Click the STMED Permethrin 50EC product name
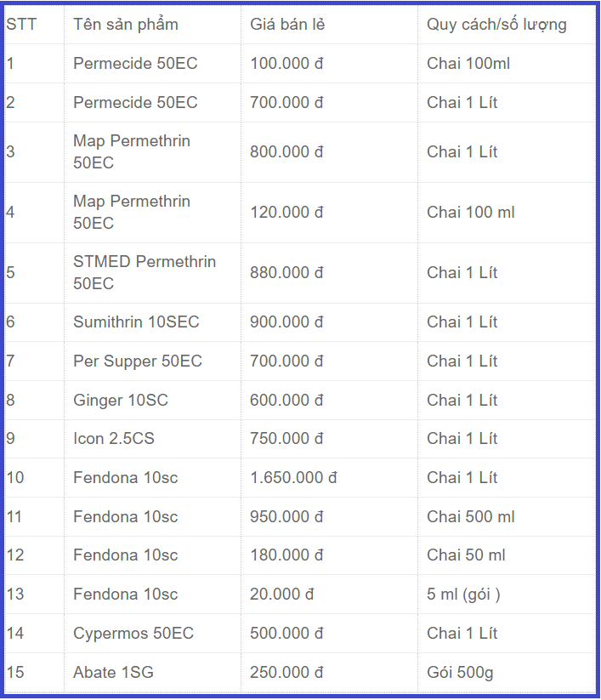 [x=145, y=272]
